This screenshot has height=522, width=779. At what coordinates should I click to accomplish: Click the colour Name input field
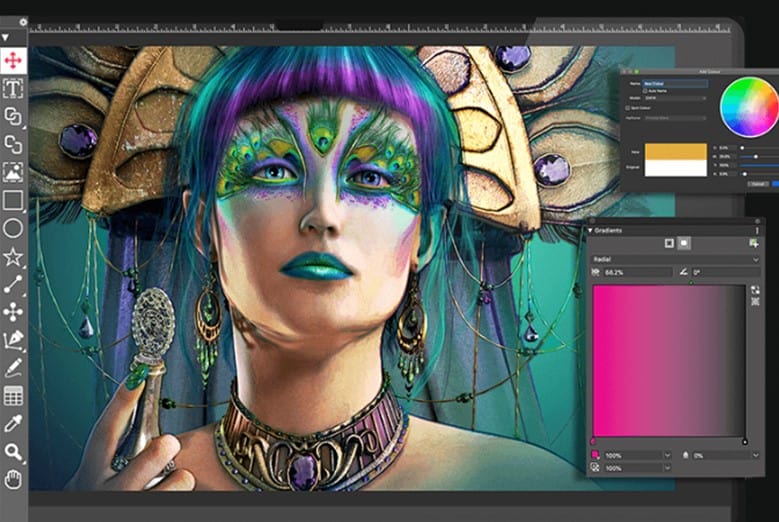click(x=676, y=82)
